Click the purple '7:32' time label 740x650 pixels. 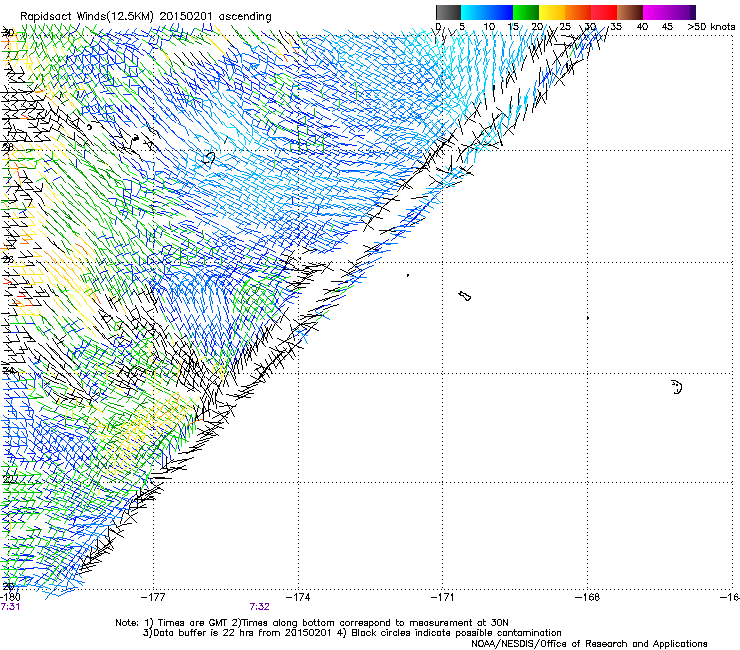pos(260,607)
